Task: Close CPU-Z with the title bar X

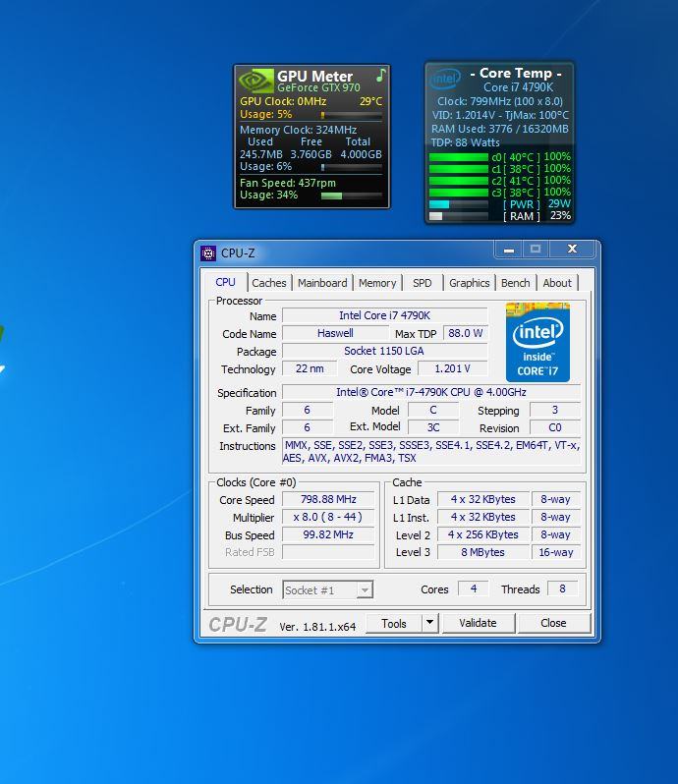Action: 573,249
